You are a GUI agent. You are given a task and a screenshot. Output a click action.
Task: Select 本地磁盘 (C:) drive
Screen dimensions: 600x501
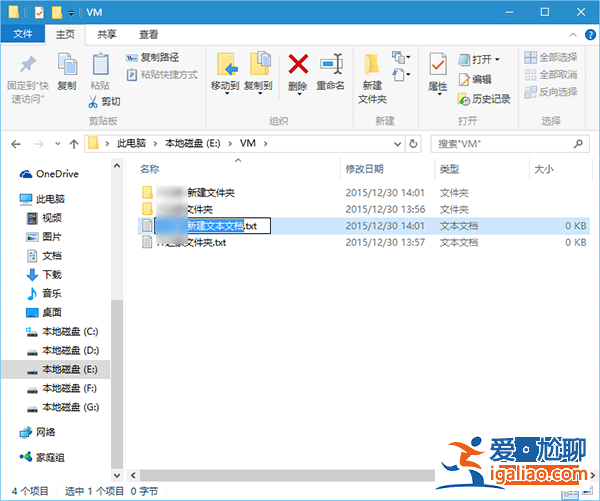[63, 331]
